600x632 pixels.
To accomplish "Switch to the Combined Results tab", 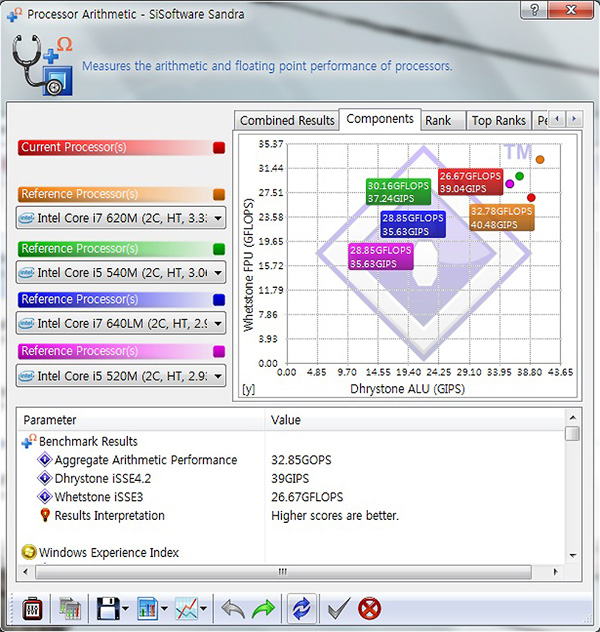I will [287, 121].
